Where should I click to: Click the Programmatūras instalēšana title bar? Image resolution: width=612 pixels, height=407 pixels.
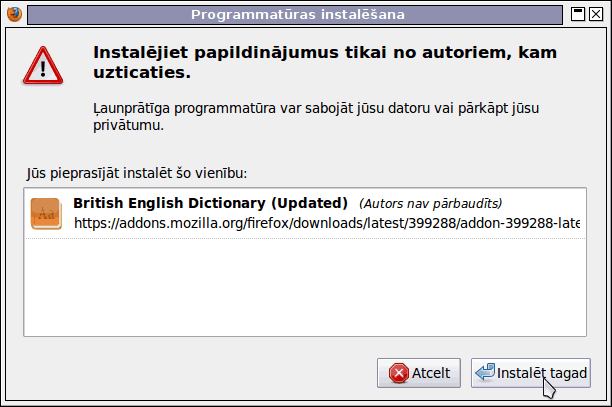pyautogui.click(x=295, y=15)
